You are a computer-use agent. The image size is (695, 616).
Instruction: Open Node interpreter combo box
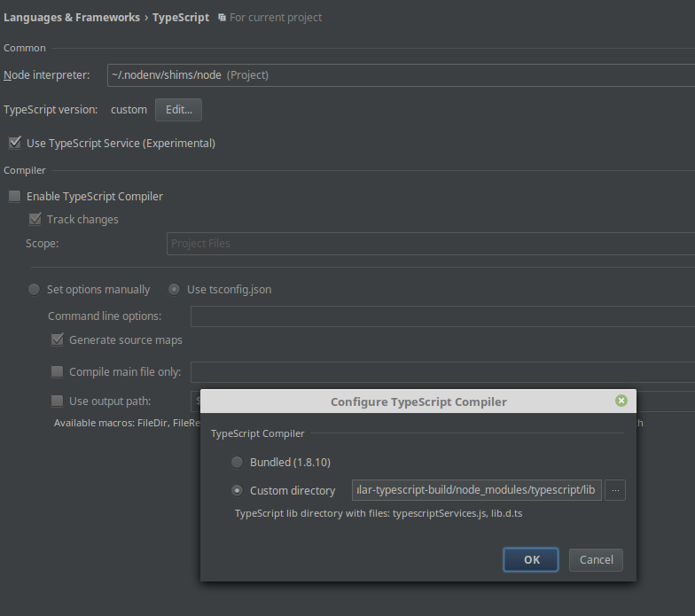[401, 74]
